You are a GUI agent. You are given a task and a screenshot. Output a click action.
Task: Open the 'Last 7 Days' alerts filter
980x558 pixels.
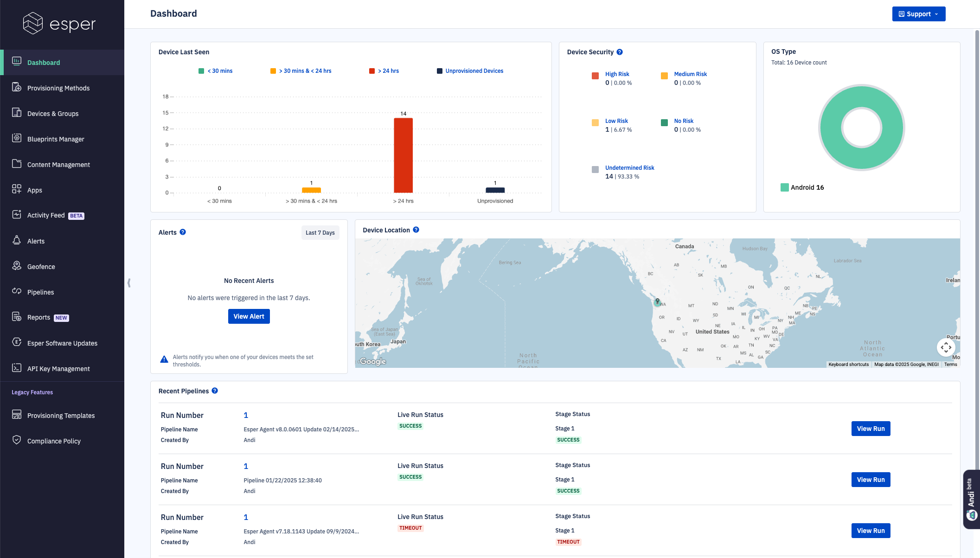[320, 232]
